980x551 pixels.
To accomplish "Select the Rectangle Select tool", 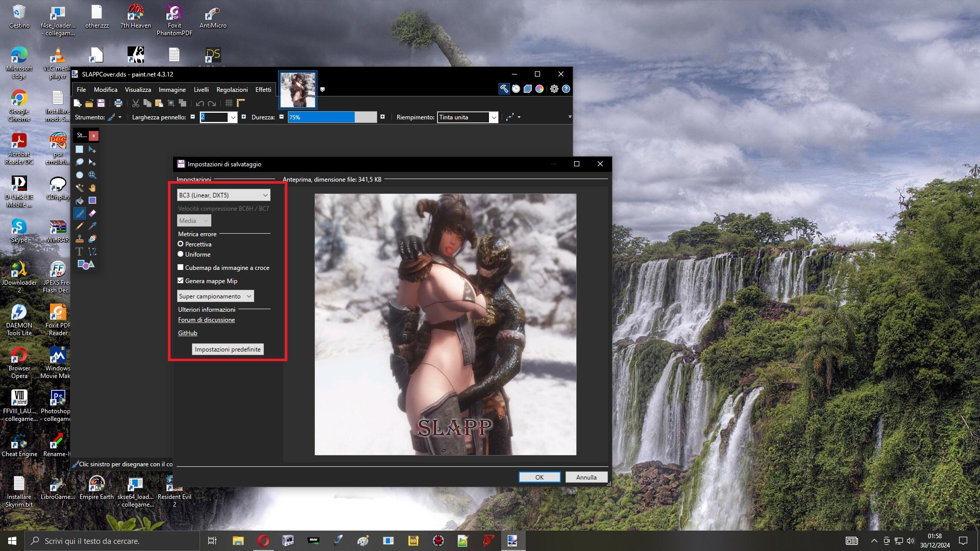I will tap(79, 149).
